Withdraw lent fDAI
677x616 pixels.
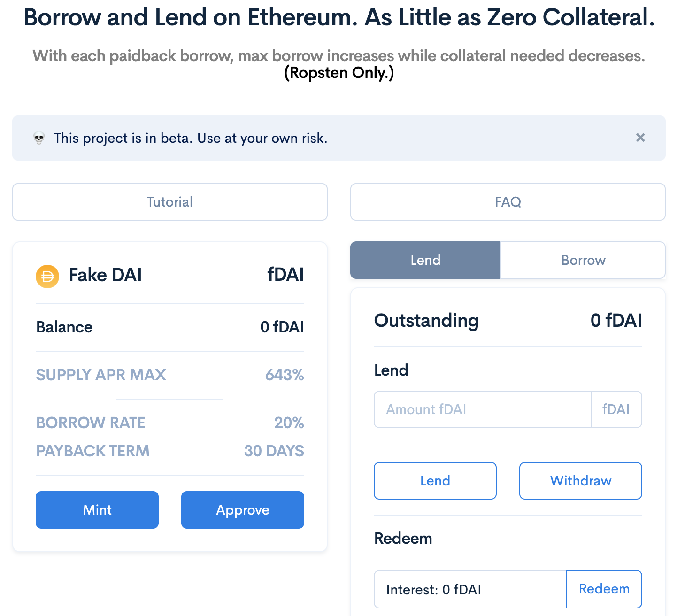[581, 481]
